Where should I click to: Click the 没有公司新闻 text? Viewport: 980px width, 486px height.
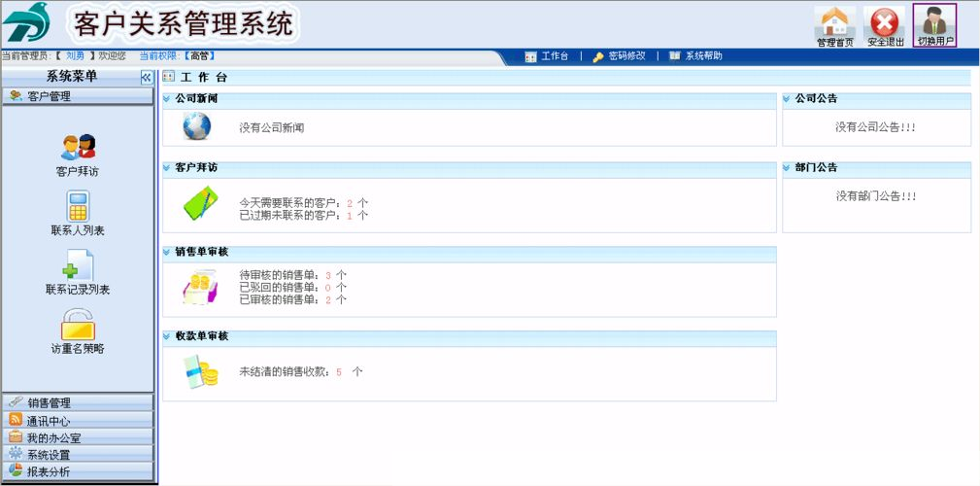pos(272,128)
